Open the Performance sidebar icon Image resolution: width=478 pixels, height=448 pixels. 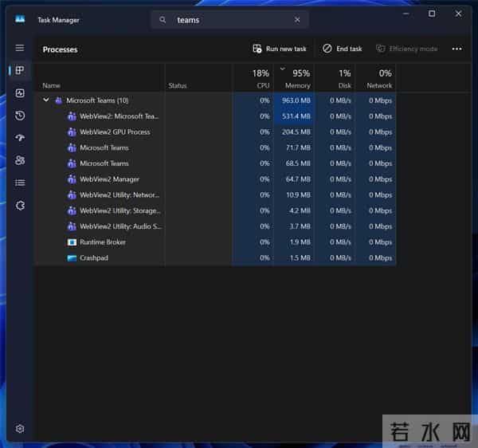[20, 93]
